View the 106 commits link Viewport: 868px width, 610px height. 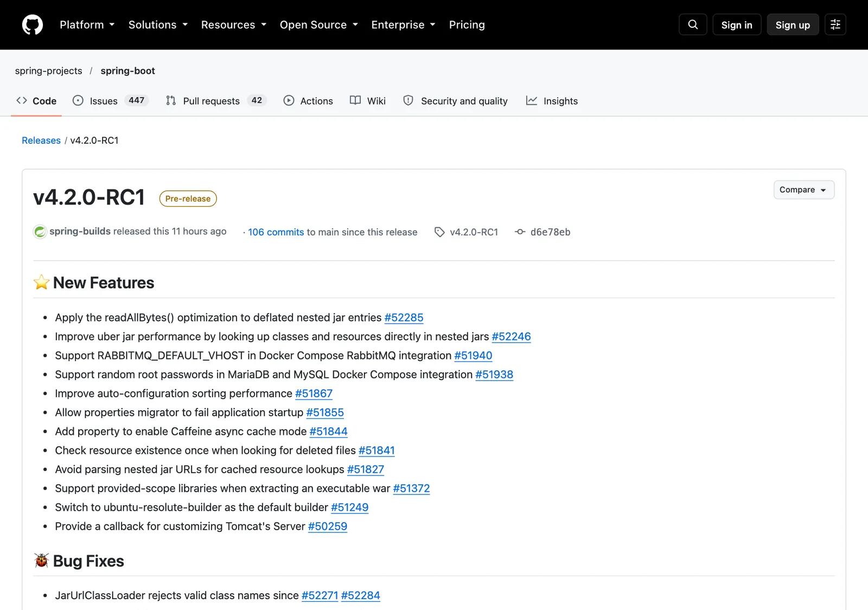tap(276, 232)
